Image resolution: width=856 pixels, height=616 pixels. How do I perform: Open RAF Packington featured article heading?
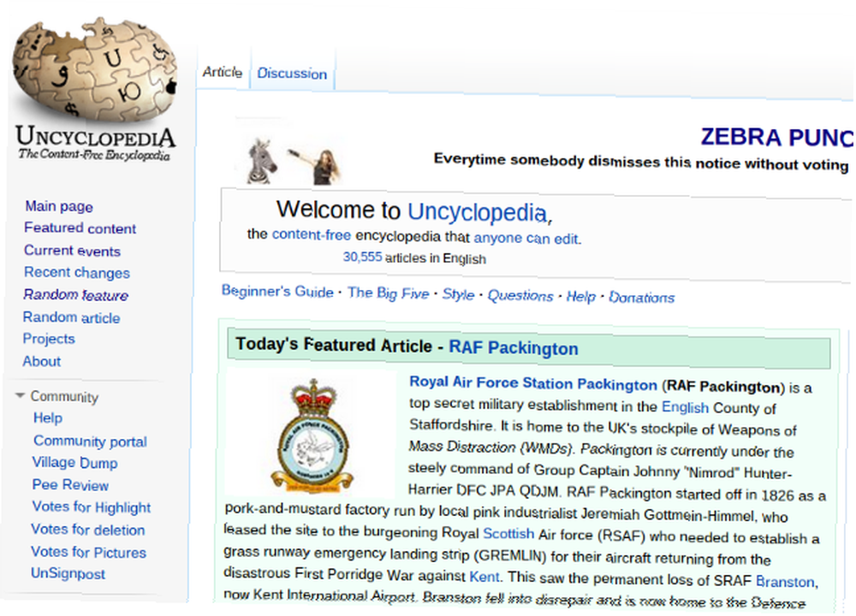coord(513,348)
